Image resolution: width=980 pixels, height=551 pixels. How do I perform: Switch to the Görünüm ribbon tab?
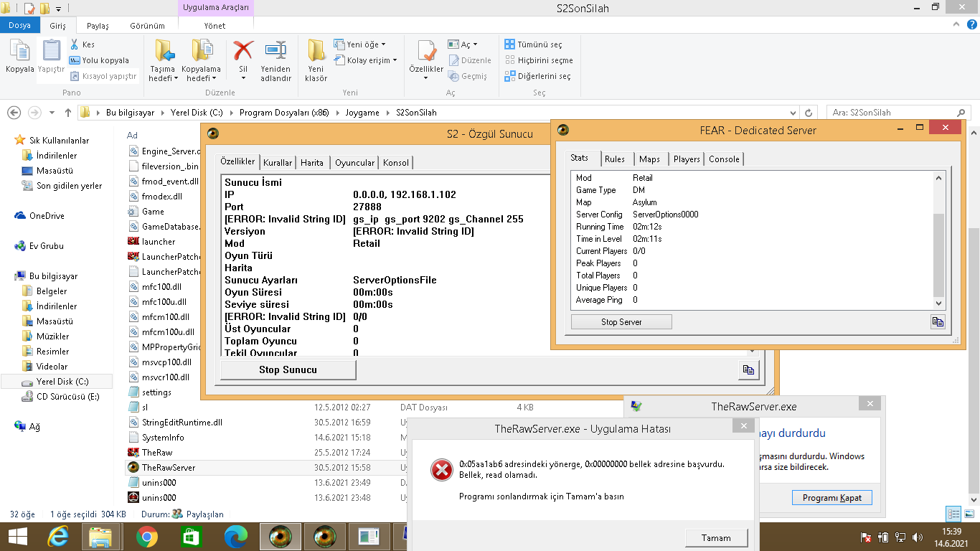coord(147,25)
